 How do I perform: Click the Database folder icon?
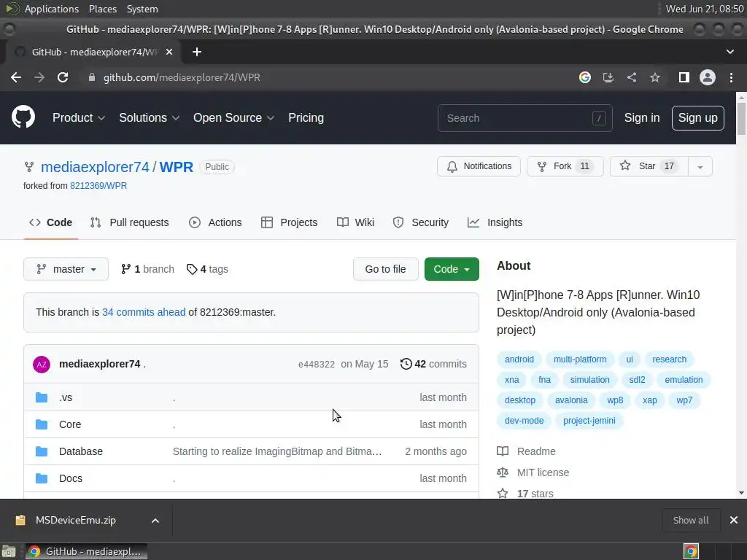(x=42, y=451)
